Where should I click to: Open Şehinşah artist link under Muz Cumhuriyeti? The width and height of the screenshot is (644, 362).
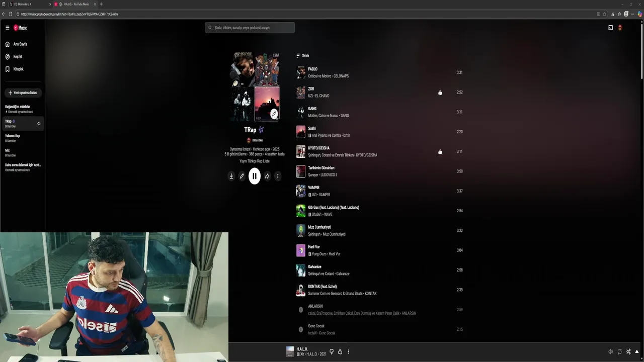314,234
